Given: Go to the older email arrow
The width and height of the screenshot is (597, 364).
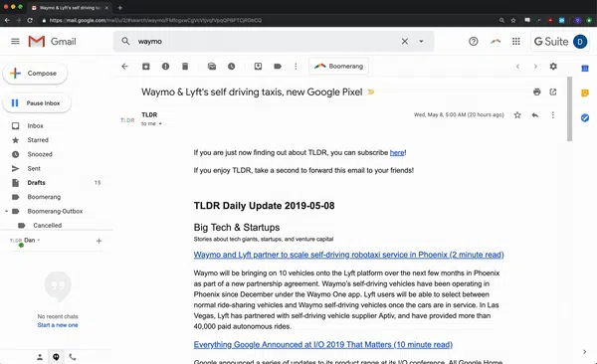Looking at the screenshot, I should [535, 67].
